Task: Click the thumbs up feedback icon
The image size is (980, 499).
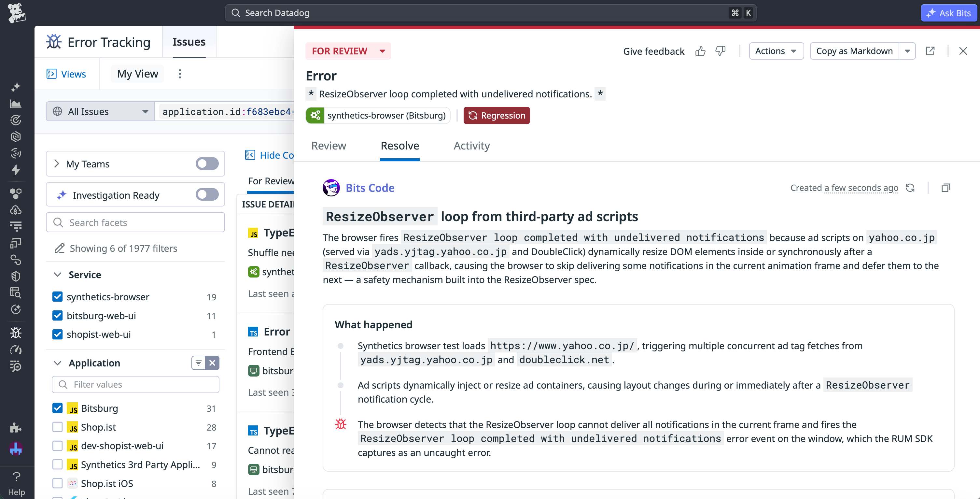Action: [700, 51]
